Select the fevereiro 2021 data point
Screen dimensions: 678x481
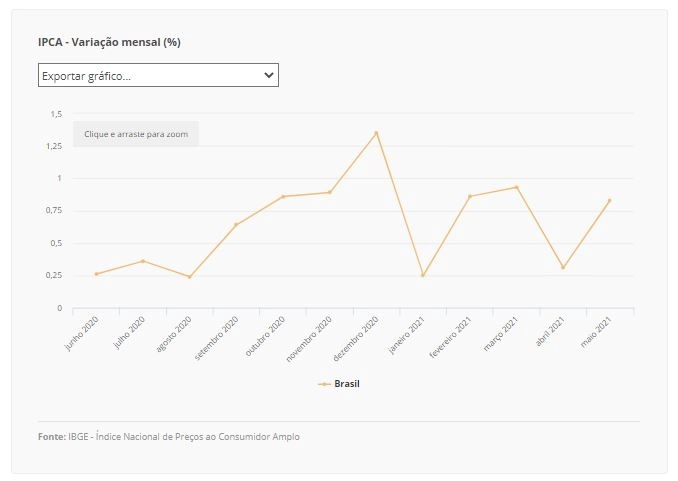[470, 196]
